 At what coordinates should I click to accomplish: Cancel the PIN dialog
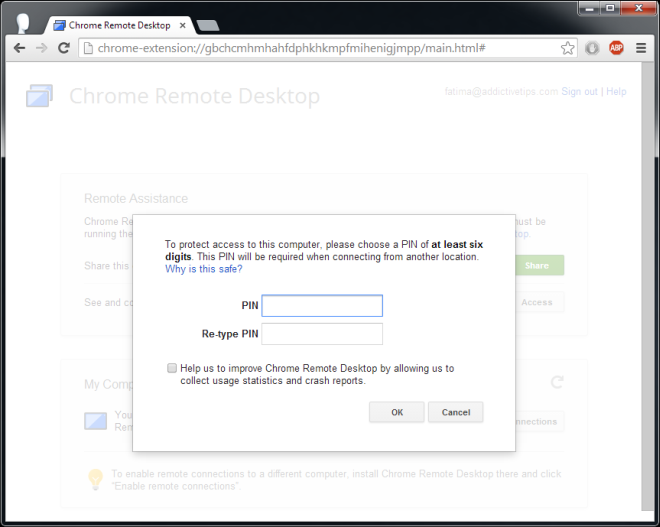(x=456, y=412)
